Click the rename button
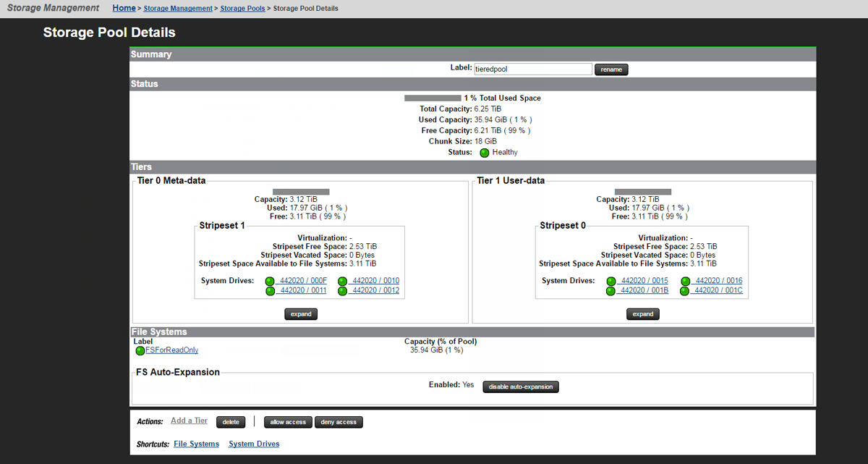 pos(611,69)
